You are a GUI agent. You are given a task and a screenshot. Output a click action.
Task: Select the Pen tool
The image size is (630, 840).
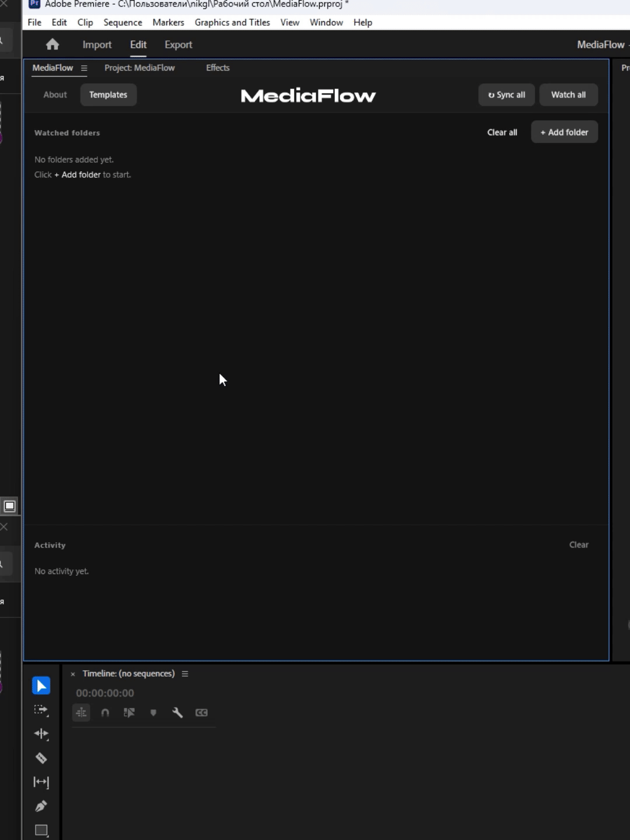tap(41, 806)
